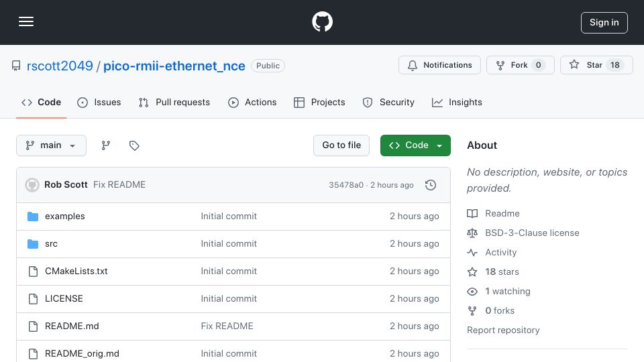View branches via the branch icon
The height and width of the screenshot is (362, 644).
point(106,145)
